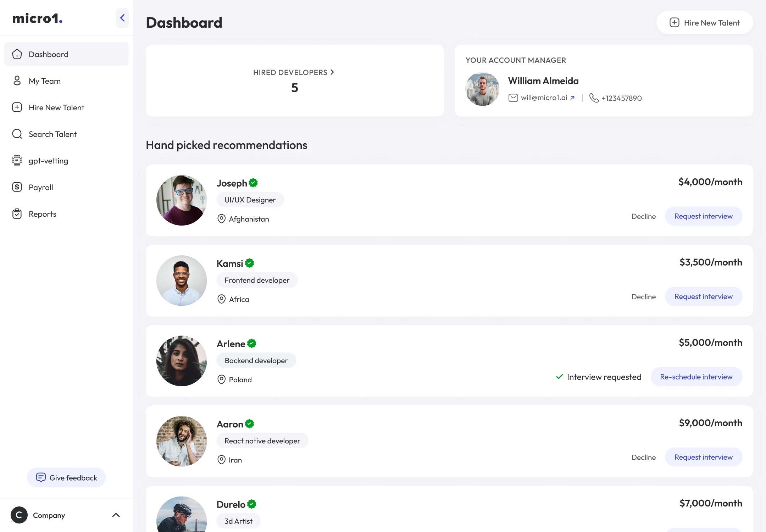Click William Almeida's profile photo
Viewport: 766px width, 532px height.
tap(482, 89)
